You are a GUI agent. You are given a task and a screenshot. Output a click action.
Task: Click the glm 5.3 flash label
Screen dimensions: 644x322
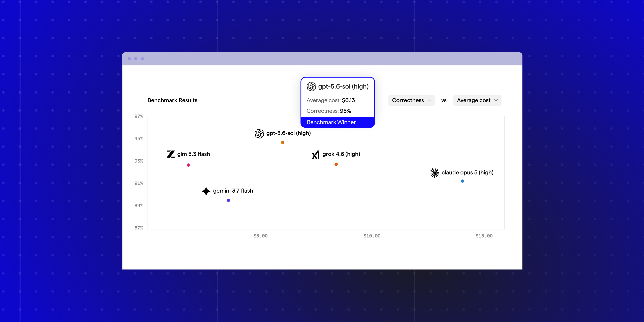[x=193, y=154]
